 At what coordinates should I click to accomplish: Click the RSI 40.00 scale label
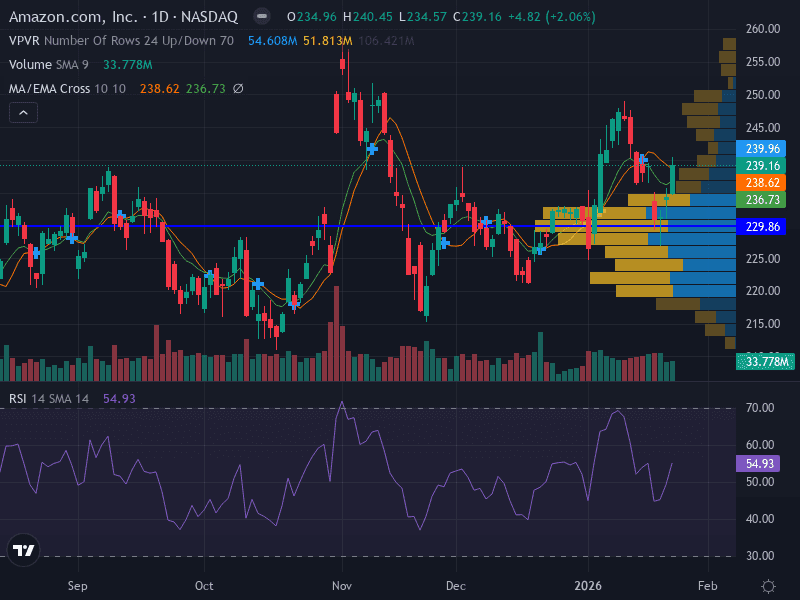[760, 519]
